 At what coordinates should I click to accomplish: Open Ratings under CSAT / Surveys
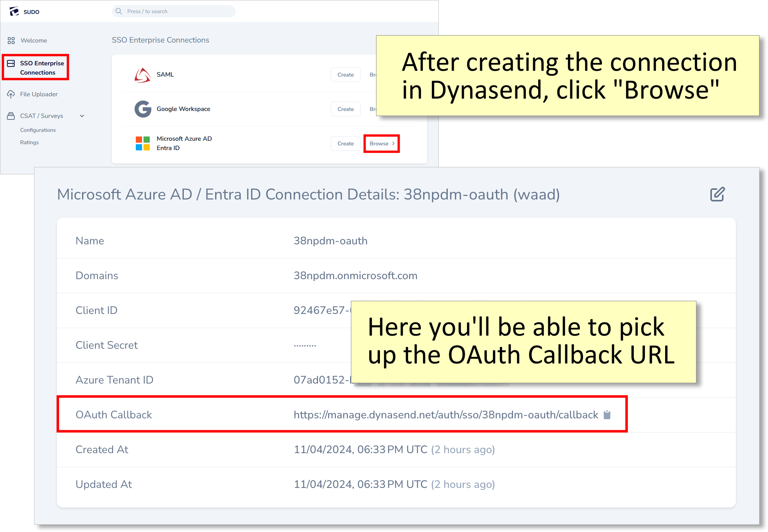[29, 142]
